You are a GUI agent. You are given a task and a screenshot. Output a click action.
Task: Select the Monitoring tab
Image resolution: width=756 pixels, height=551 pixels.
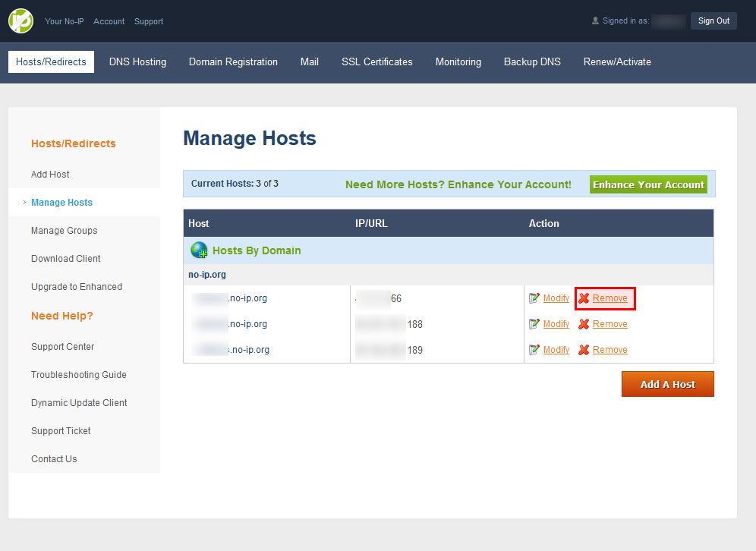(x=458, y=61)
